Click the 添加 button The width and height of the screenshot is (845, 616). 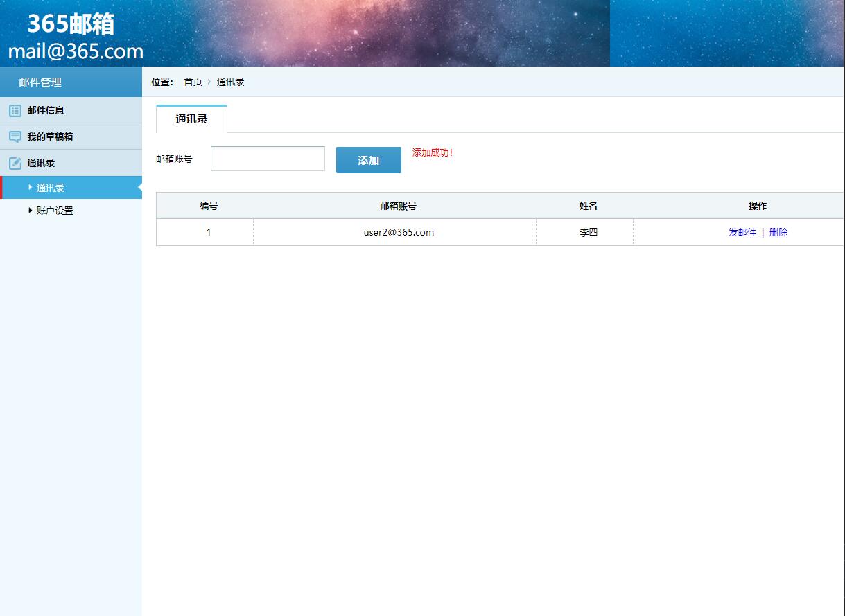[368, 159]
